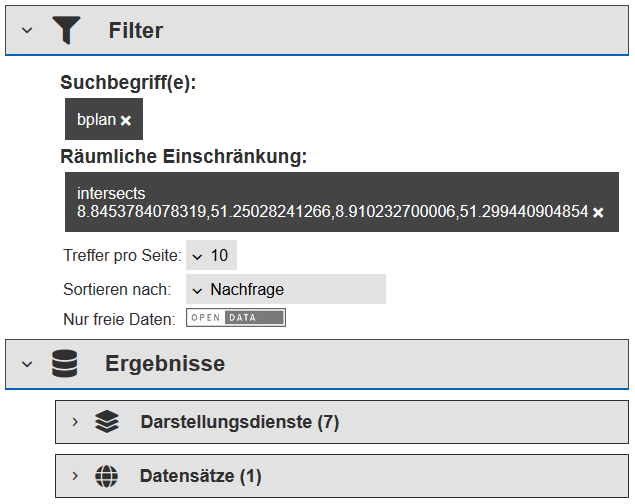Click the Datensätze (1) label

(200, 476)
